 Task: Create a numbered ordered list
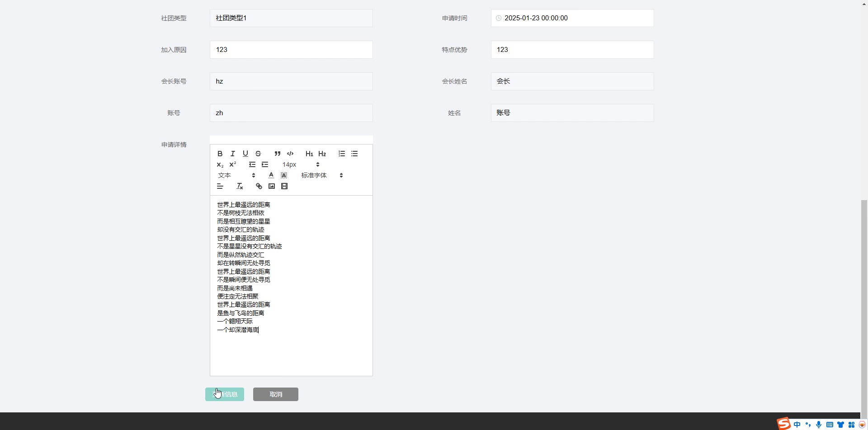342,154
